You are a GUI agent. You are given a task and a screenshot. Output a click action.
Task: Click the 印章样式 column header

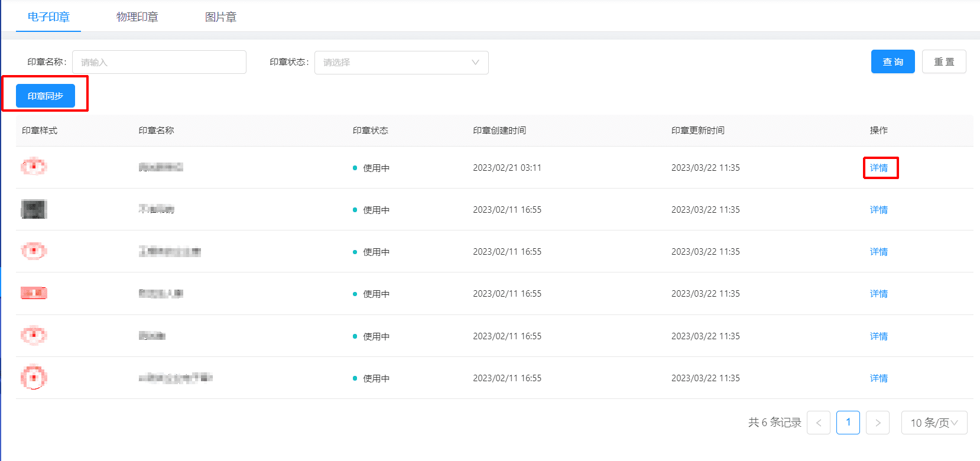pos(40,131)
